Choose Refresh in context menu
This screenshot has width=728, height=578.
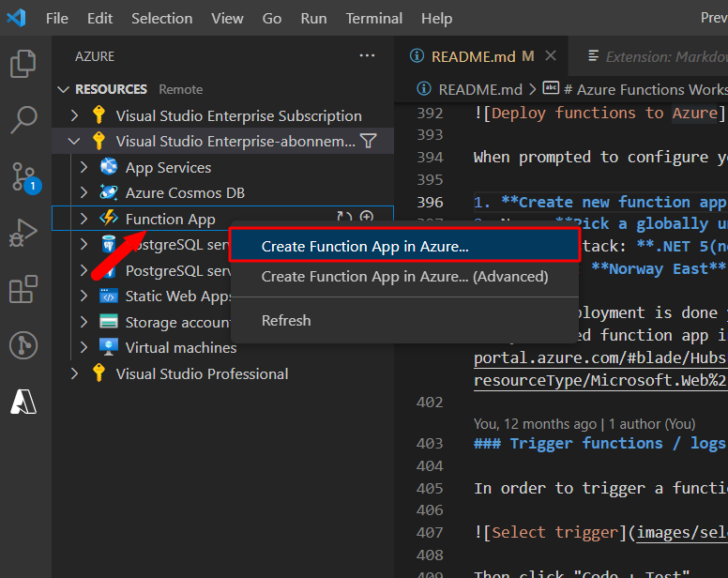[x=404, y=320]
